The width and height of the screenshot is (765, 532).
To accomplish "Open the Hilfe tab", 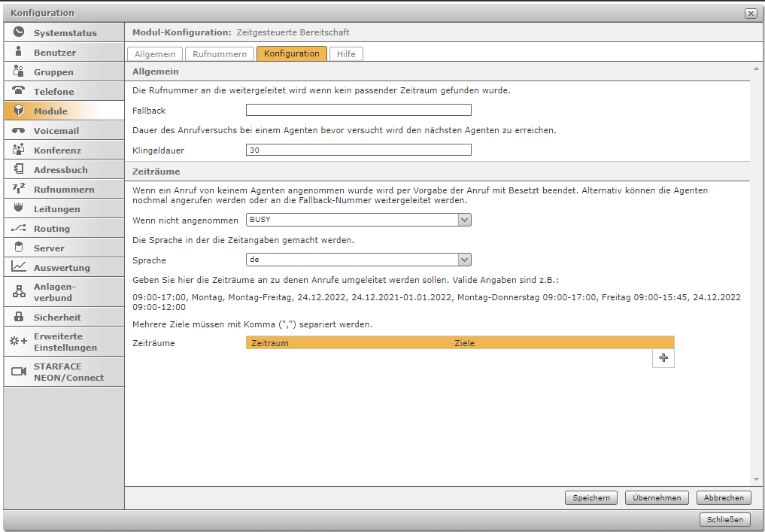I will tap(346, 54).
